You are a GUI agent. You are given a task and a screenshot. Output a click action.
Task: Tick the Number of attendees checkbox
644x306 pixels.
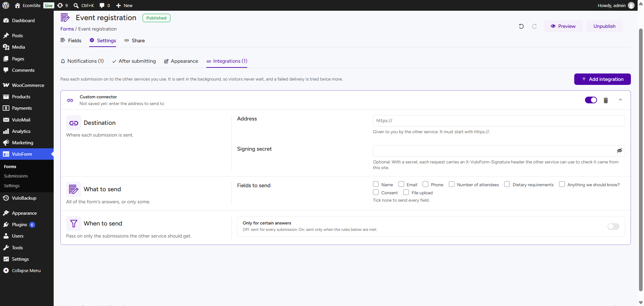(x=451, y=184)
